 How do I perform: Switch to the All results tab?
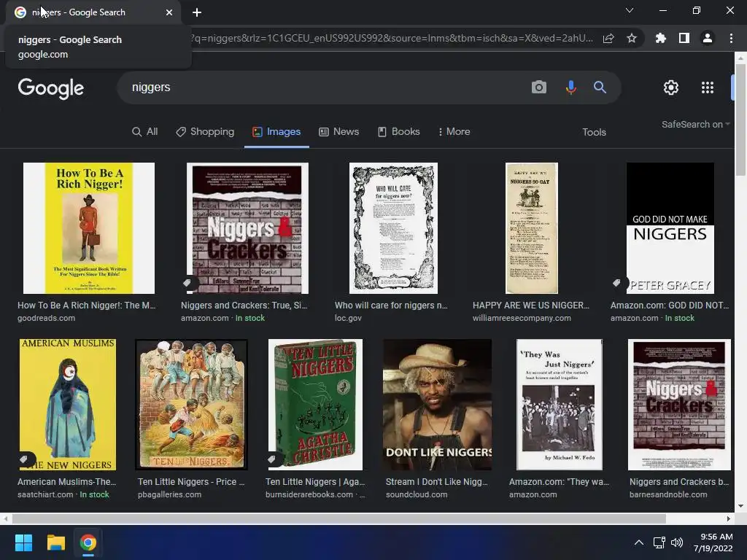(145, 132)
